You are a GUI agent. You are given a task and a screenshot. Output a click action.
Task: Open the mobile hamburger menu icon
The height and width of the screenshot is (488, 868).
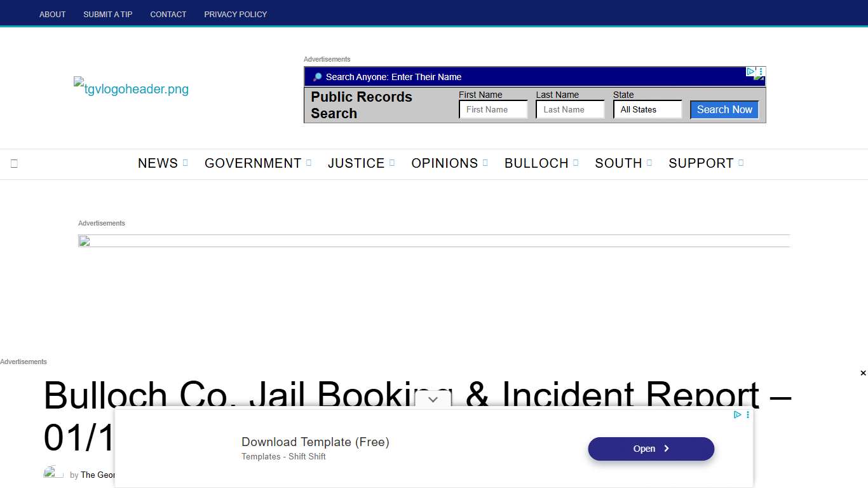point(14,163)
